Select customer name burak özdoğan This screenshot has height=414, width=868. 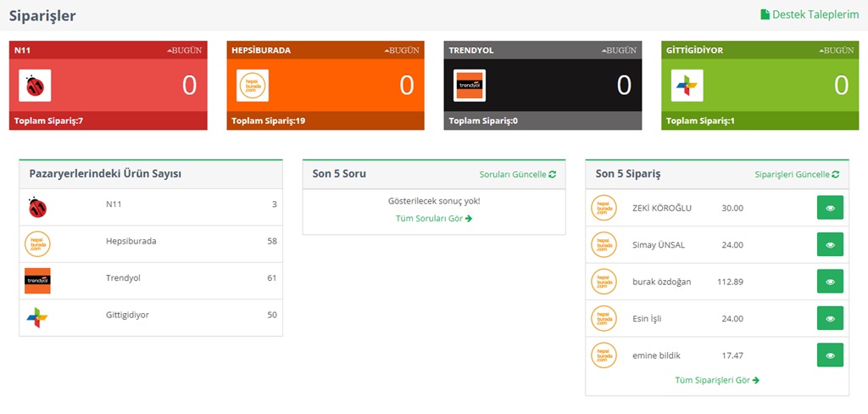[661, 282]
